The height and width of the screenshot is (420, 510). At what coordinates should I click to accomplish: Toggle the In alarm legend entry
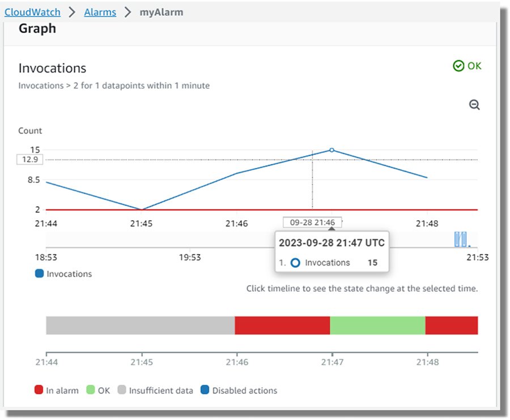point(56,390)
